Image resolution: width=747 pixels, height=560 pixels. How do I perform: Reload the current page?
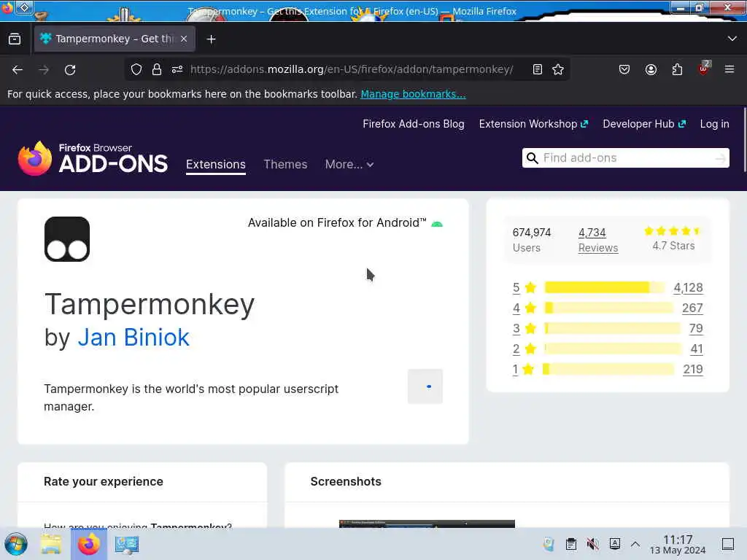(70, 70)
